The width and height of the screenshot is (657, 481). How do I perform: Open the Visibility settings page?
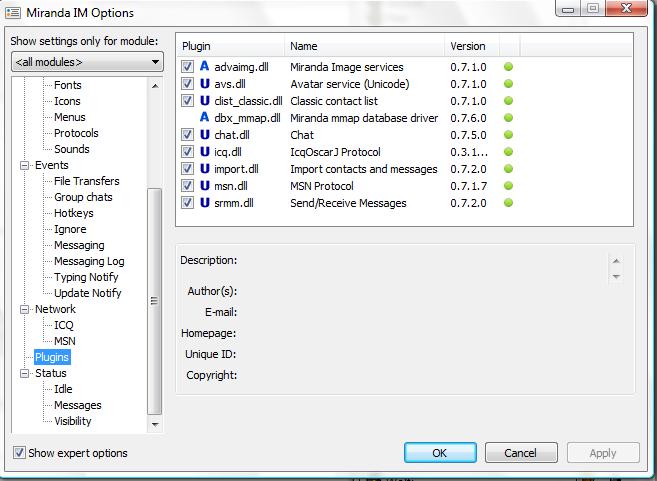coord(72,421)
